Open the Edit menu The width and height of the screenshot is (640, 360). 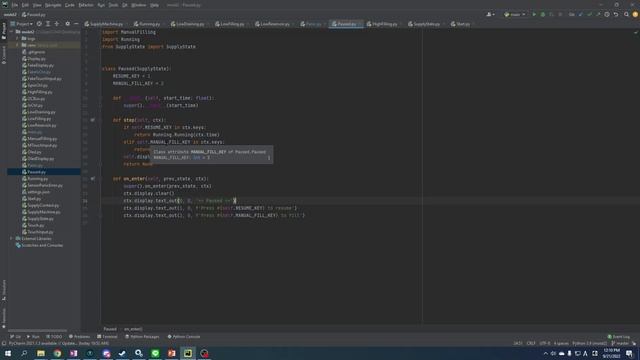pos(25,5)
